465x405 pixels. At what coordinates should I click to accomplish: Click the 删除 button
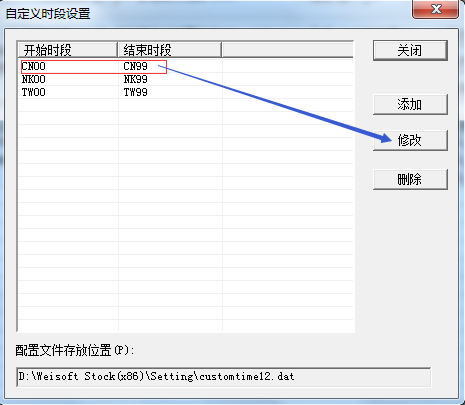click(x=410, y=179)
